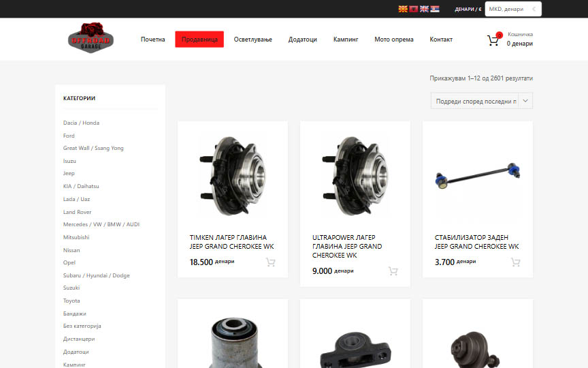Open the Suzuki category
This screenshot has width=588, height=368.
[x=71, y=288]
